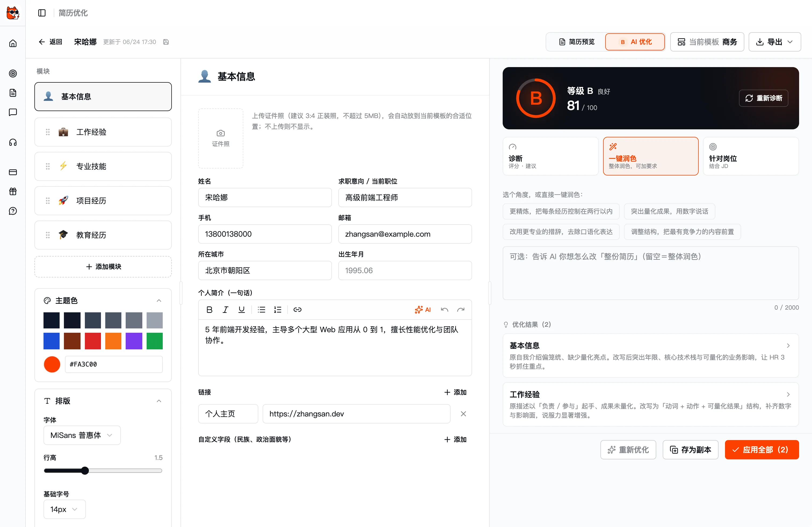Upload an ID photo via 证件照 box

pyautogui.click(x=221, y=138)
